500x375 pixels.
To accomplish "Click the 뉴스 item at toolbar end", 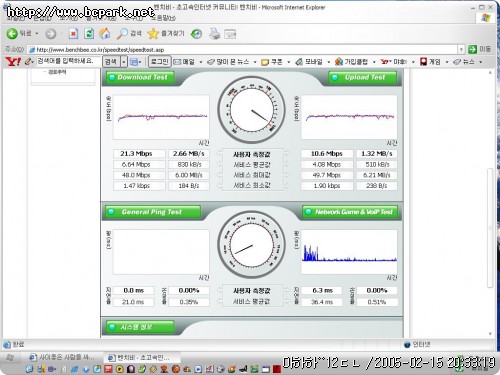I will tap(464, 62).
